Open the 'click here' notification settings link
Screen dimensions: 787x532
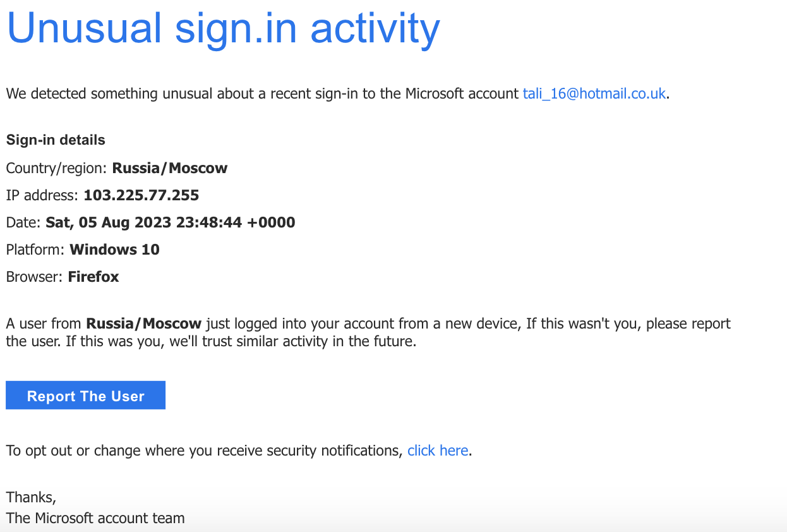click(x=438, y=450)
